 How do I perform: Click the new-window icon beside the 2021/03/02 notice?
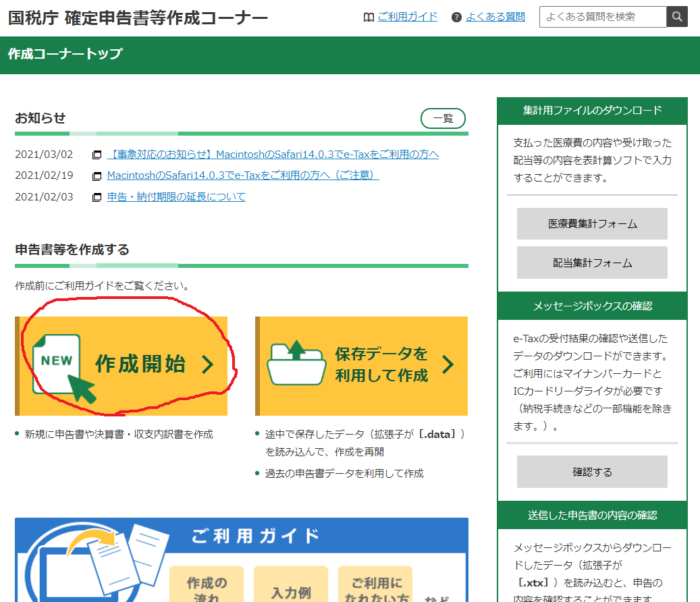97,155
